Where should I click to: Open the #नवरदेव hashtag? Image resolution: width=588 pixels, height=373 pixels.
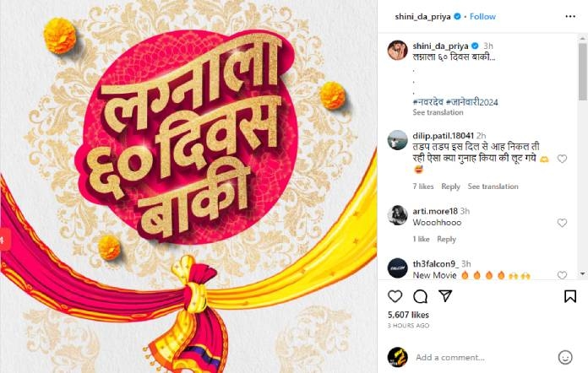[x=427, y=102]
